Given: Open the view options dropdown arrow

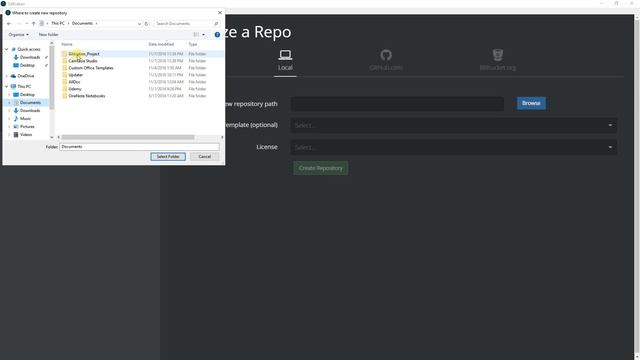Looking at the screenshot, I should tap(204, 35).
